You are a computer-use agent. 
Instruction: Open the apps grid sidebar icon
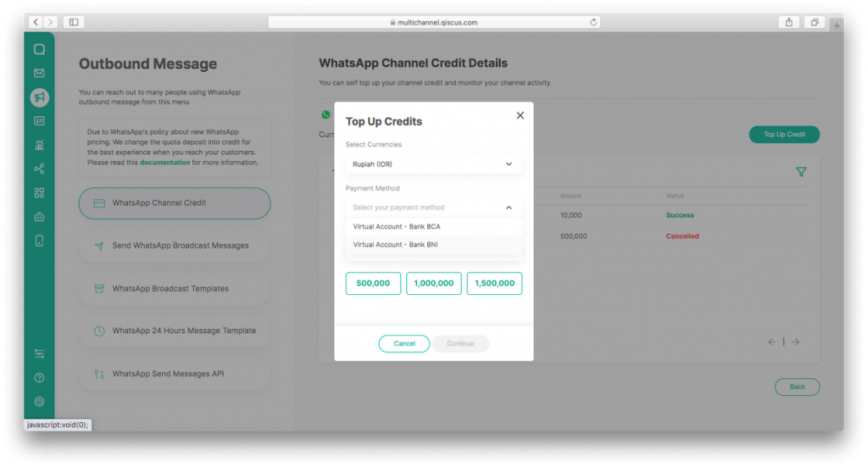point(39,192)
